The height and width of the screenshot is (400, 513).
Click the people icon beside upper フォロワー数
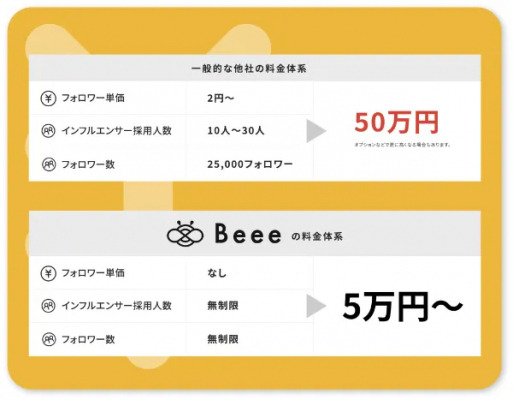pos(48,164)
